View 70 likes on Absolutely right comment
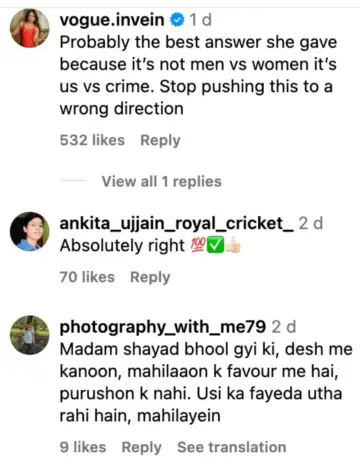360x472 pixels. (x=87, y=277)
